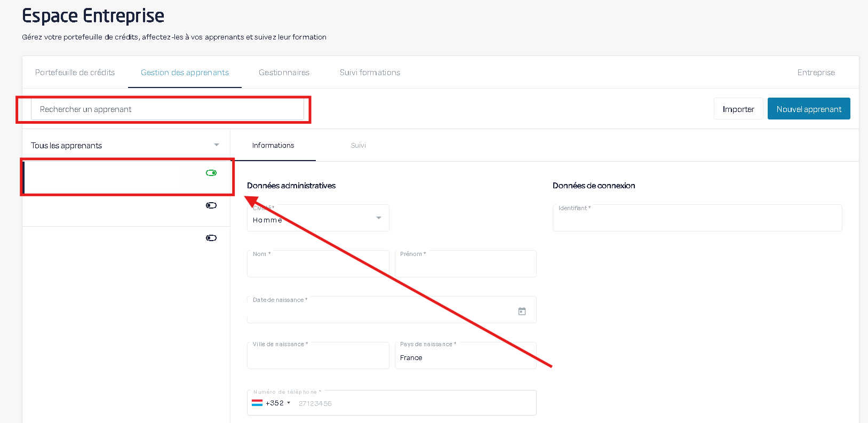Focus the Rechercher un apprenant search field
Image resolution: width=868 pixels, height=423 pixels.
(168, 109)
